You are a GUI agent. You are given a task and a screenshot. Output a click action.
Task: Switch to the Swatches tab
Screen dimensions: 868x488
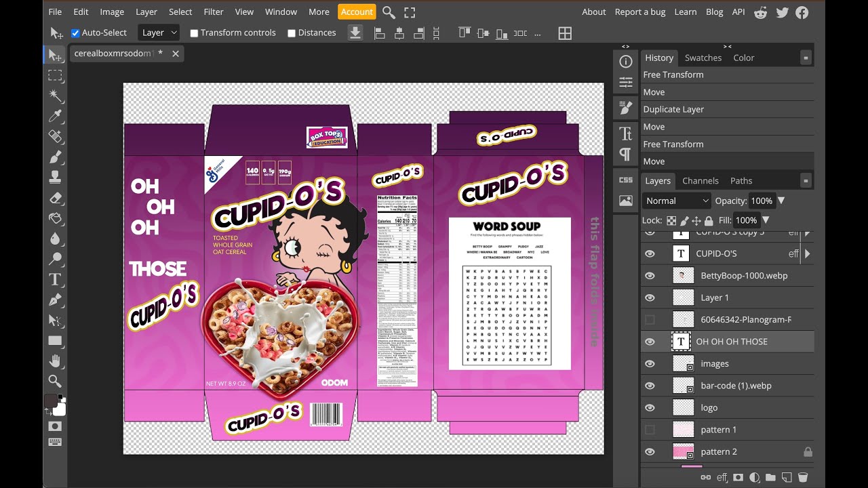point(703,58)
